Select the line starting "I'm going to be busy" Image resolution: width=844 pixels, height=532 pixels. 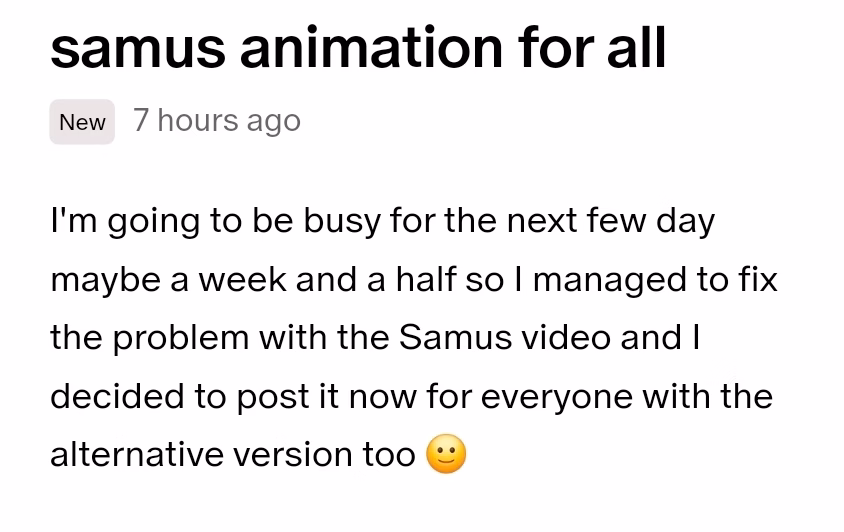(x=382, y=221)
